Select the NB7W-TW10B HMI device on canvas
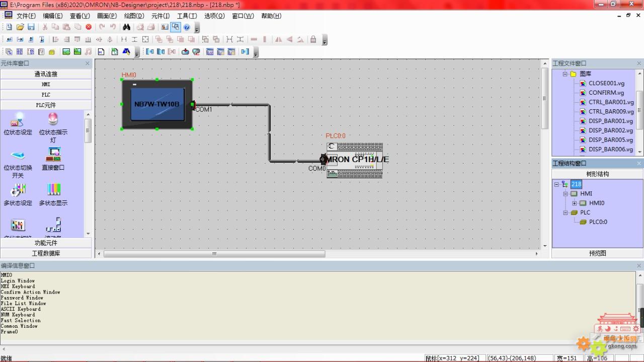 157,104
